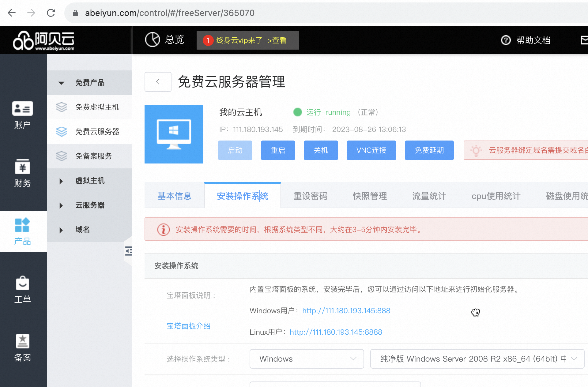This screenshot has width=588, height=387.
Task: Click the browser reload icon
Action: click(51, 13)
